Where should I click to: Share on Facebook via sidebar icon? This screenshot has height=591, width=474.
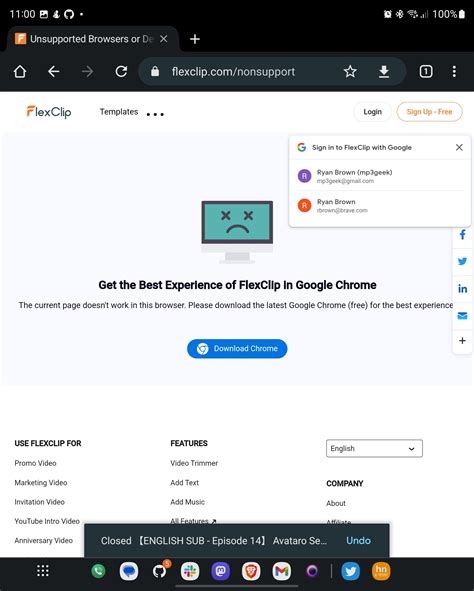point(462,235)
